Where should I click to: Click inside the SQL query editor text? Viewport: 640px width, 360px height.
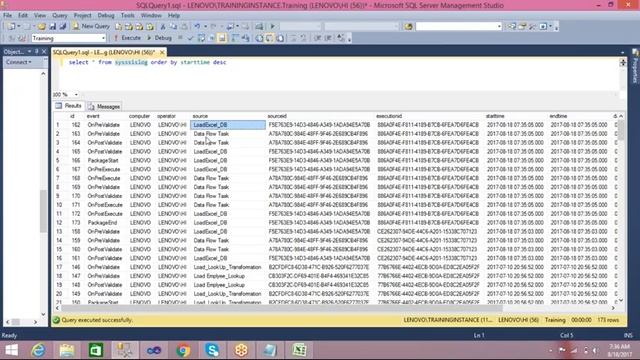click(147, 62)
